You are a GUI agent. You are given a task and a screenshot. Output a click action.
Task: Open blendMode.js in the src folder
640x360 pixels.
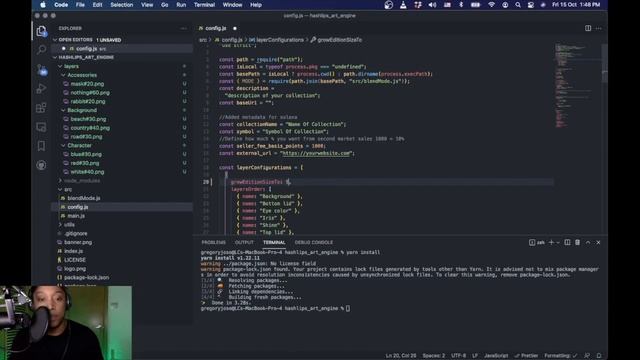point(84,198)
